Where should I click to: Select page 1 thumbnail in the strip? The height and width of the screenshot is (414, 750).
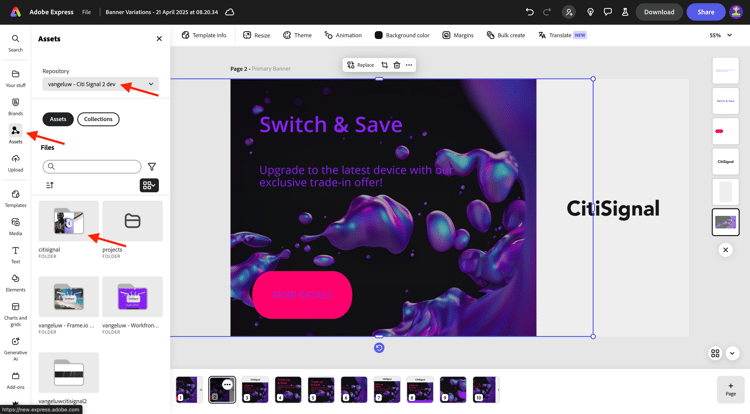(187, 389)
